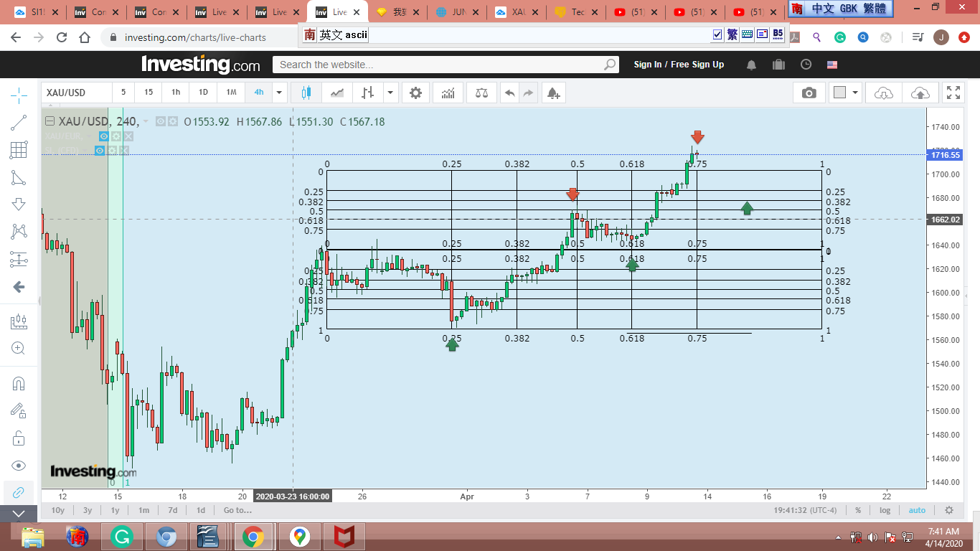Screen dimensions: 980x551
Task: Click Sign In link
Action: 647,65
